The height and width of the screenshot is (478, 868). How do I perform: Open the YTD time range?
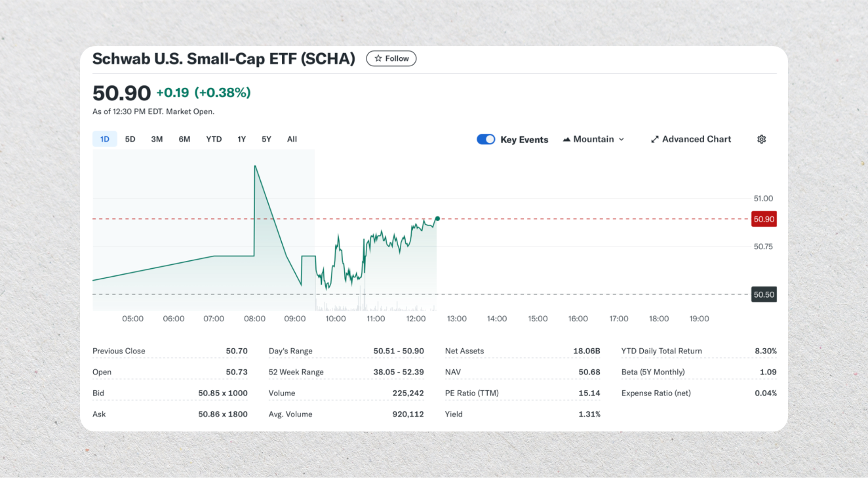(213, 139)
